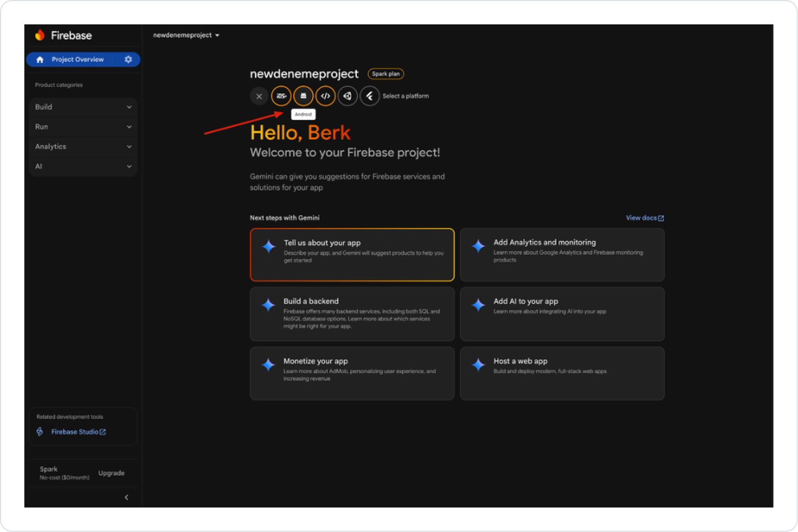Expand the Analytics category
The image size is (798, 532).
pyautogui.click(x=83, y=146)
